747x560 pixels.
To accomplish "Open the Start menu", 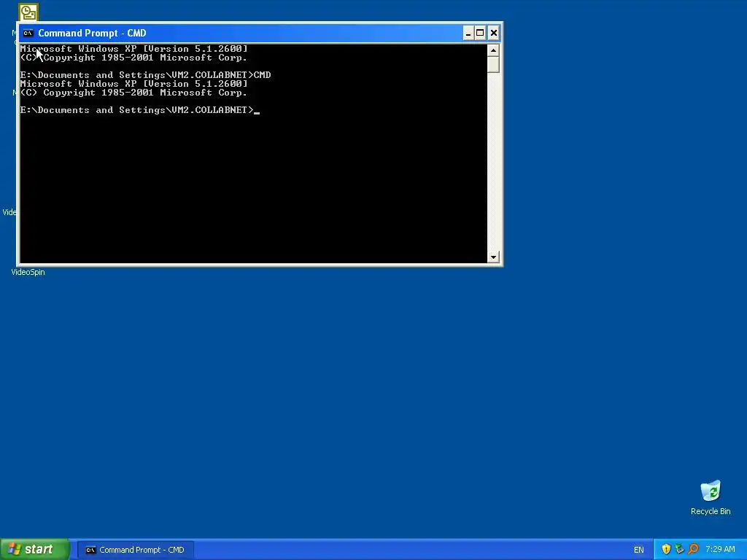I will (35, 550).
